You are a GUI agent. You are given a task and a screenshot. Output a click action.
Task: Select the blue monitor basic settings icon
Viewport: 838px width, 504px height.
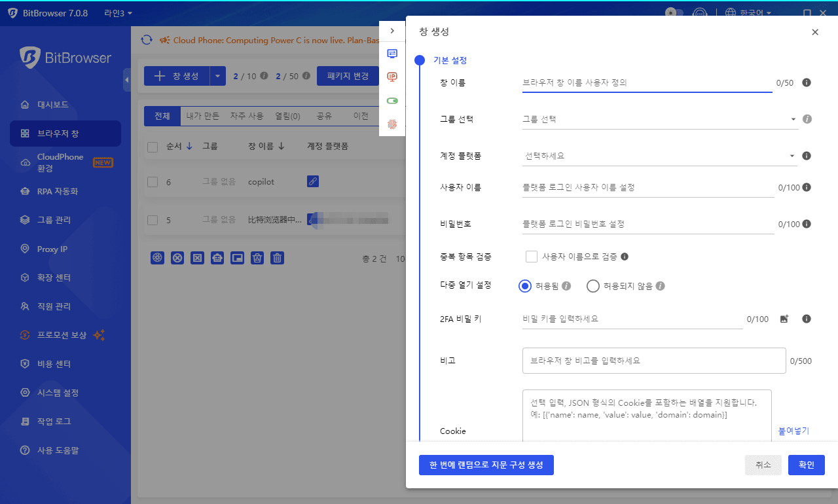tap(392, 54)
